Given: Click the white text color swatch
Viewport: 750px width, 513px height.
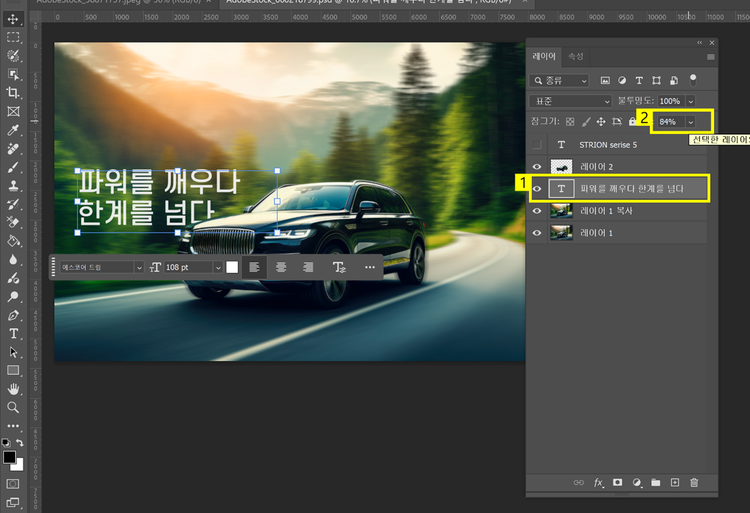Looking at the screenshot, I should (x=232, y=267).
